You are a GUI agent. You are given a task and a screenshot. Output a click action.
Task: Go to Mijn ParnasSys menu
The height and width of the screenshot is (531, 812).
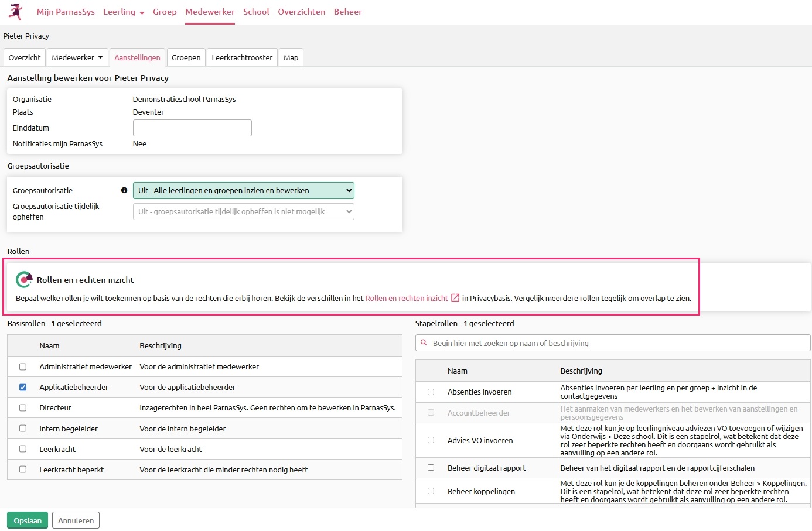[66, 12]
